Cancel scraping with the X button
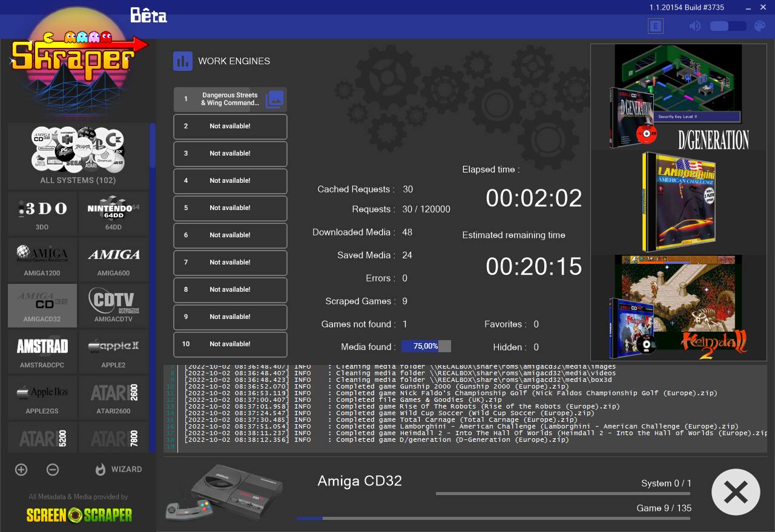Screen dimensions: 775x532 tap(736, 492)
